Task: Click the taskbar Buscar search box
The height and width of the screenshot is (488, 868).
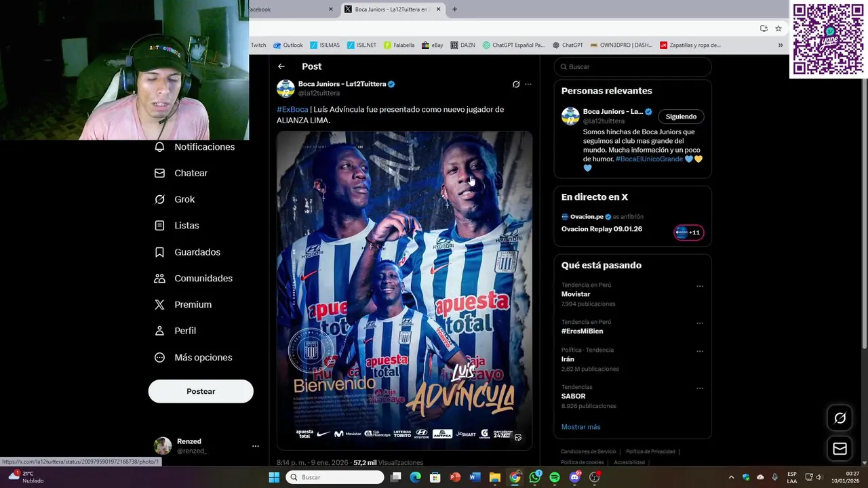Action: 335,477
